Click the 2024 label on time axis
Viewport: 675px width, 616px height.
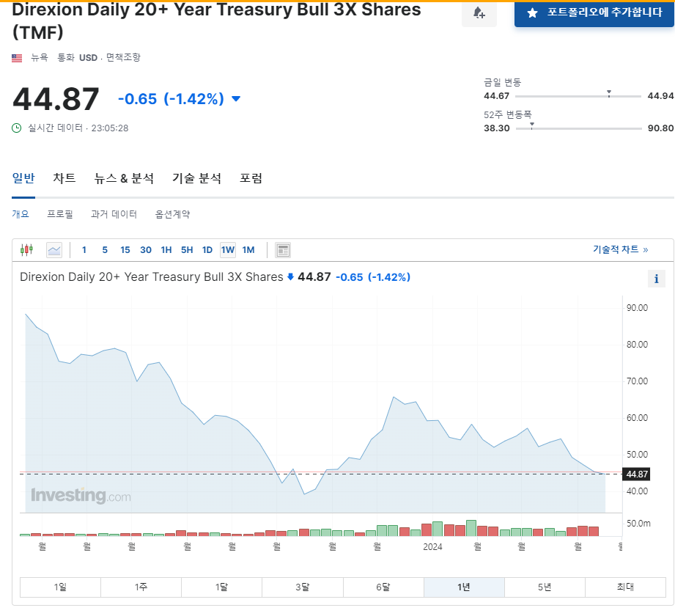432,546
